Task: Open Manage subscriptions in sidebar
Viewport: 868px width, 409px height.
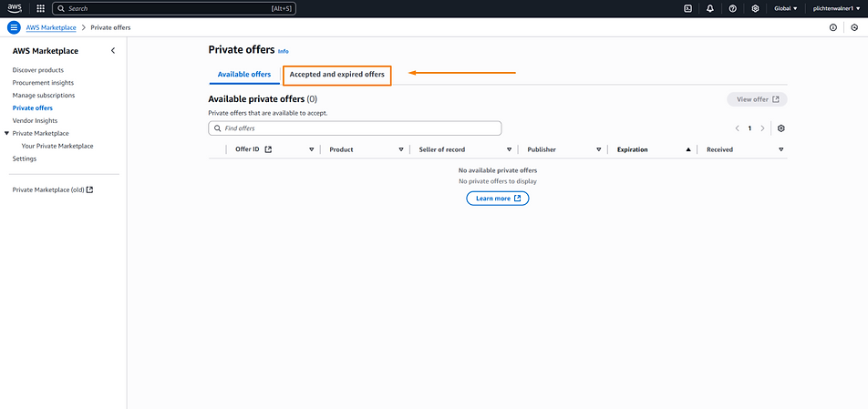Action: pos(44,96)
